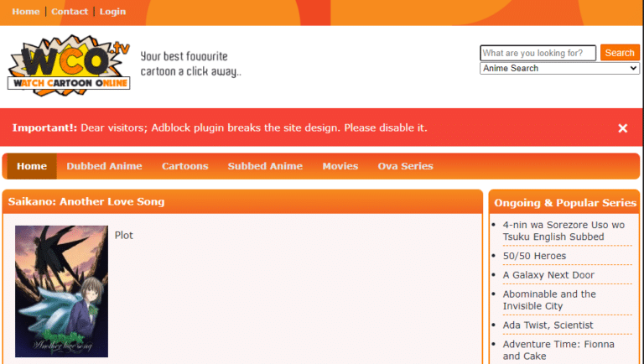Go to Ova Series section
Viewport: 644px width, 364px height.
click(x=405, y=166)
